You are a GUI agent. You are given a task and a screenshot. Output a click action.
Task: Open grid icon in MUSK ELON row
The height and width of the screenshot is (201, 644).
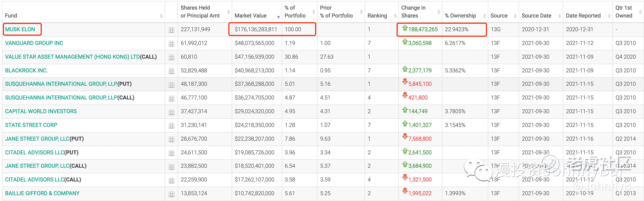tap(171, 30)
